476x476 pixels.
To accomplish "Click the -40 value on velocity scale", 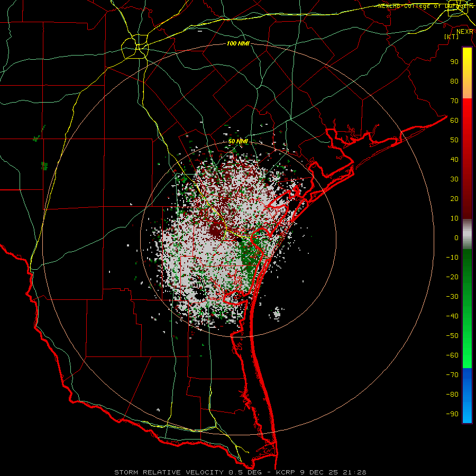I will (x=452, y=316).
